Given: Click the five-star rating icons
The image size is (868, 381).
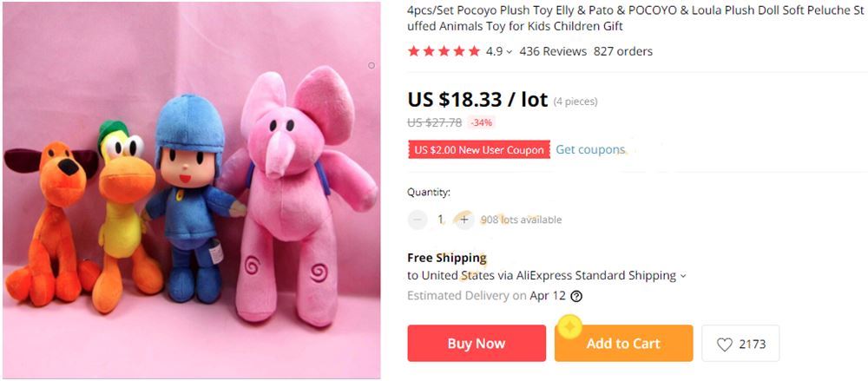Looking at the screenshot, I should (444, 51).
